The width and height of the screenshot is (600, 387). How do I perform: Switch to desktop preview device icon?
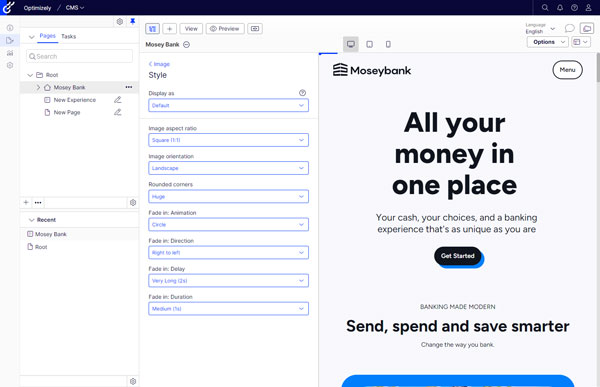pos(351,44)
